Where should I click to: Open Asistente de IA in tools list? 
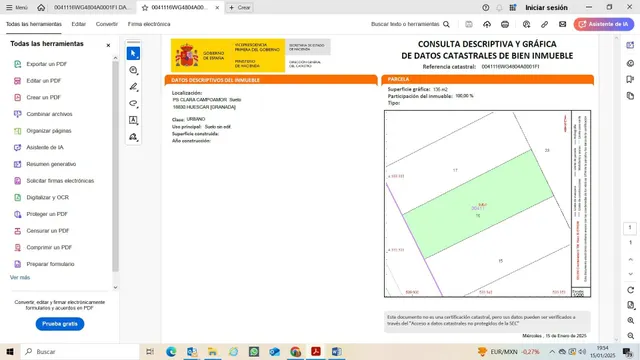pos(38,147)
